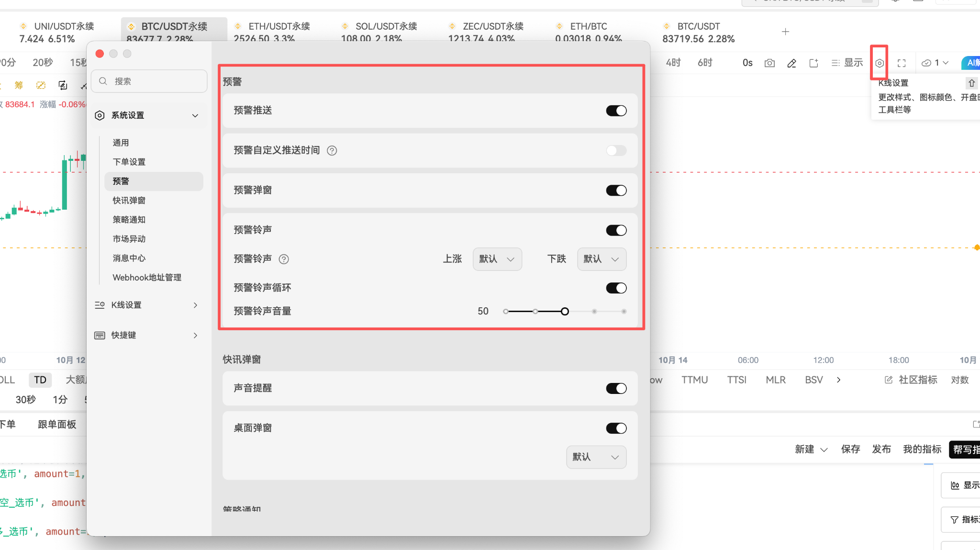The width and height of the screenshot is (980, 550).
Task: Open 下跌 ringtone dropdown
Action: tap(601, 259)
